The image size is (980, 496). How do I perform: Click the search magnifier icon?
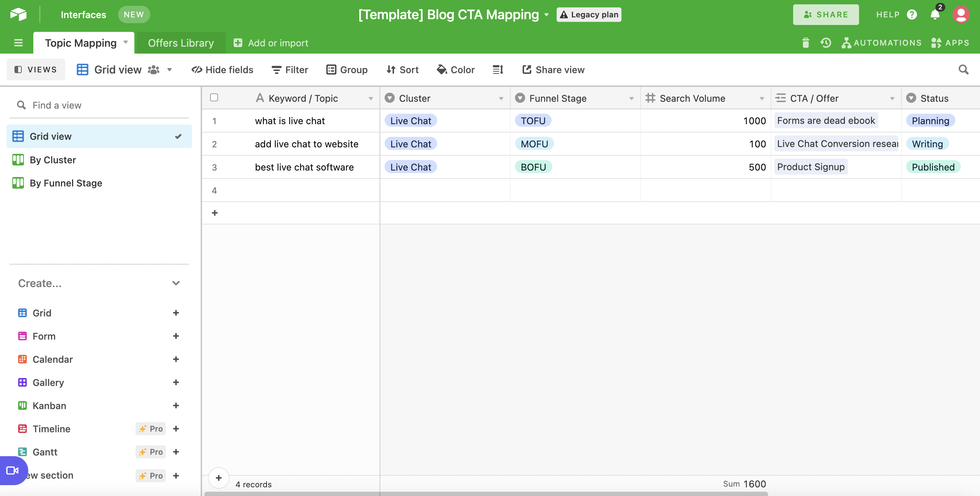(x=963, y=70)
